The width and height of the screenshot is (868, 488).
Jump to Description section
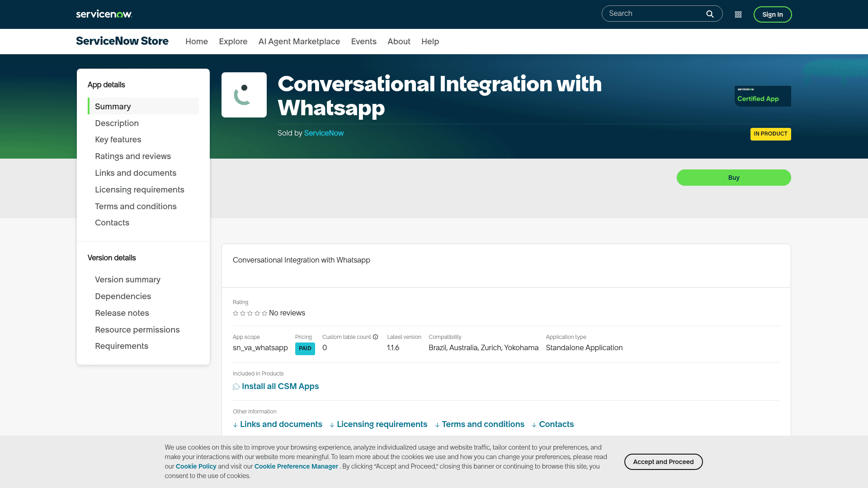pyautogui.click(x=117, y=123)
